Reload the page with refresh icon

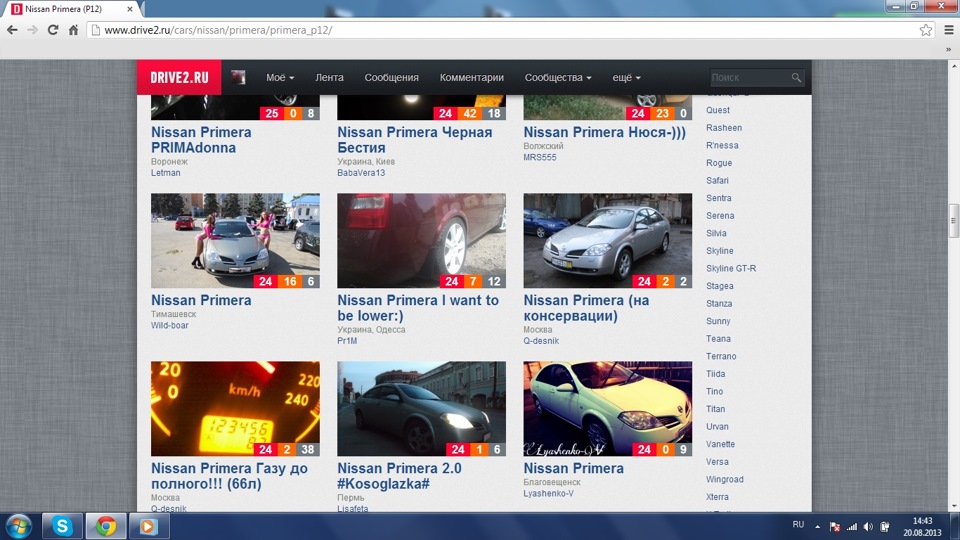pos(53,30)
